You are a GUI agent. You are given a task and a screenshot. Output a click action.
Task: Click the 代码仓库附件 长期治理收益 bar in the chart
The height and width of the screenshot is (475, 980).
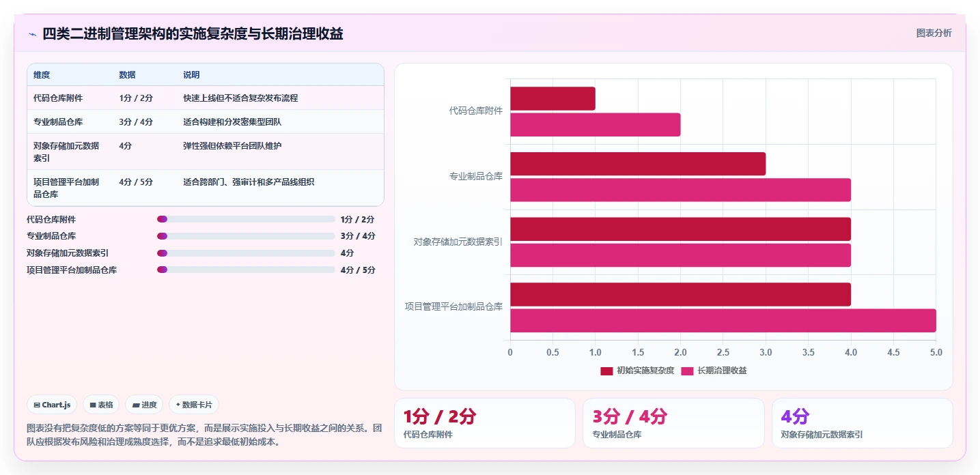(x=595, y=125)
